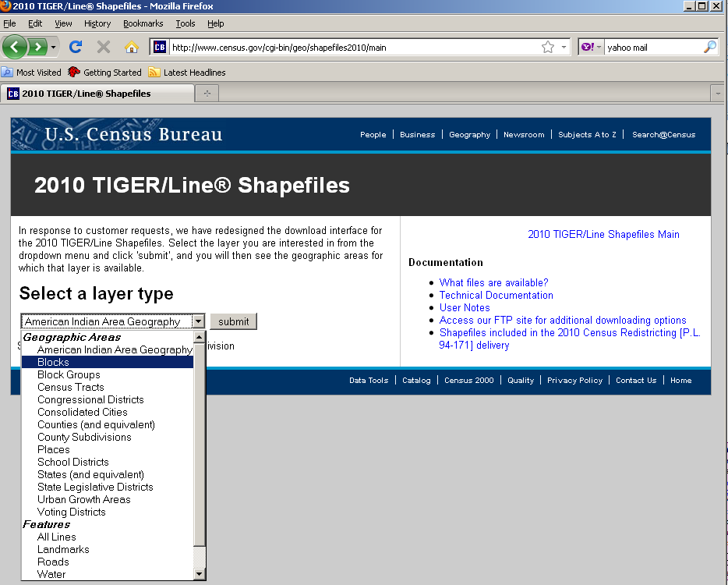Collapse the layer type combo box arrow

click(x=198, y=321)
